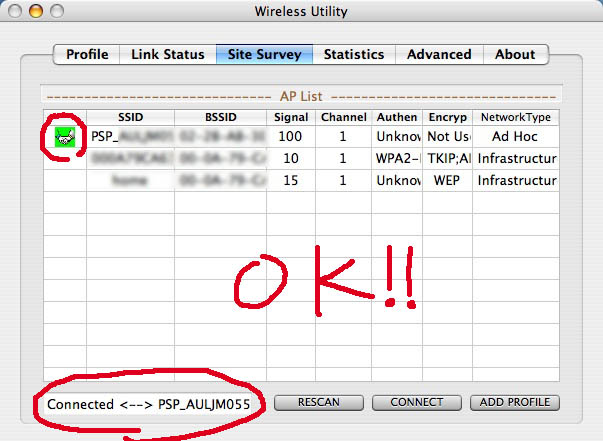Sort AP list by BSSID column header
The height and width of the screenshot is (441, 603).
point(220,117)
